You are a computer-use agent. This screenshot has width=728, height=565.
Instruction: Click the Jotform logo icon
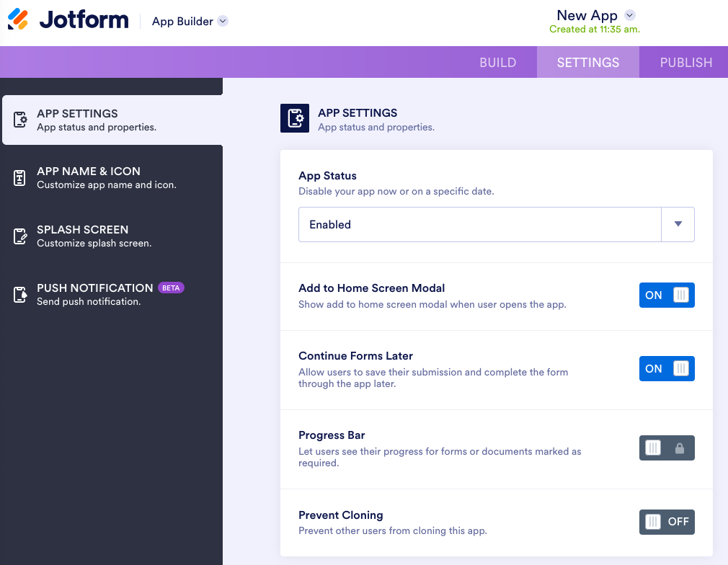(19, 19)
